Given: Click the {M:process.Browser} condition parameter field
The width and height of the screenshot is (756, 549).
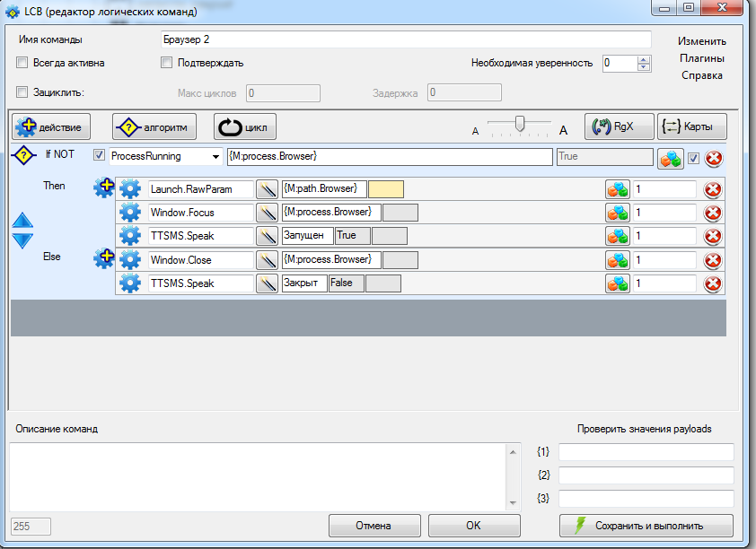Looking at the screenshot, I should (x=390, y=156).
